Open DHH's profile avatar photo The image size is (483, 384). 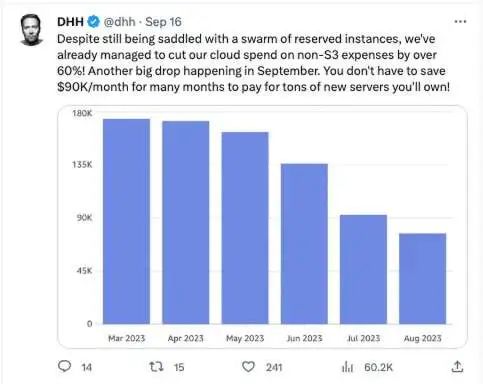32,30
